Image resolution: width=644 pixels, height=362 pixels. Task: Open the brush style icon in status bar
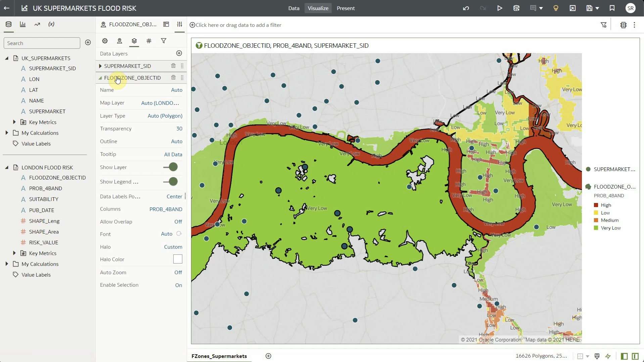pyautogui.click(x=597, y=356)
